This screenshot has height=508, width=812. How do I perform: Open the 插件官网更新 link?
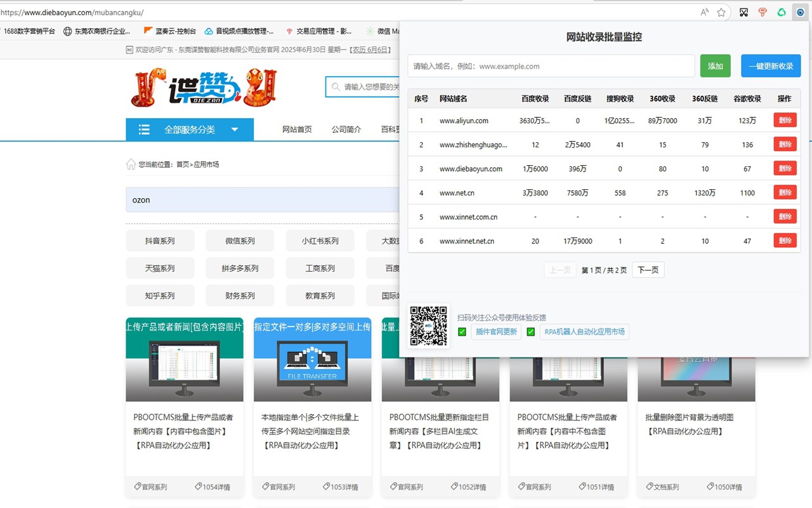tap(496, 331)
